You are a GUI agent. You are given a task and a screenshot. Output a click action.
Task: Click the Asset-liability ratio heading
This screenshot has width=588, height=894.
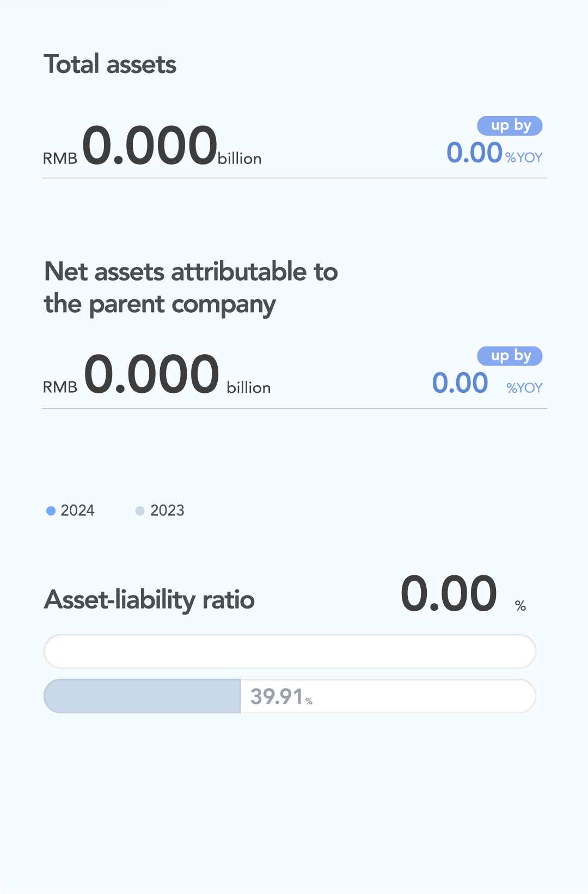tap(150, 600)
